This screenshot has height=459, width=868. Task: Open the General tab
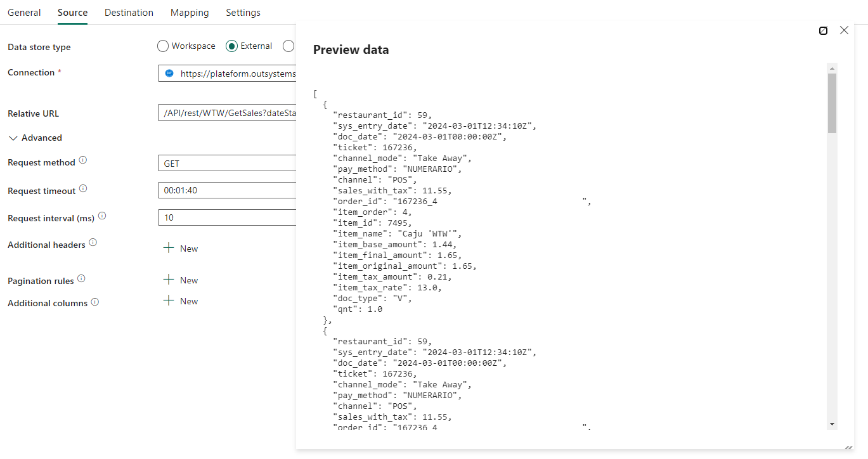[x=24, y=13]
